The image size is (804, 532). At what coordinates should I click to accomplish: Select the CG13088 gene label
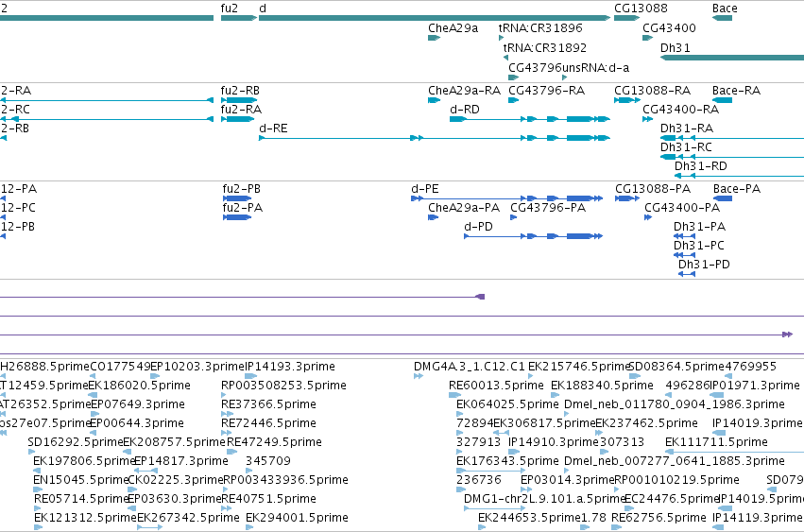tap(641, 9)
